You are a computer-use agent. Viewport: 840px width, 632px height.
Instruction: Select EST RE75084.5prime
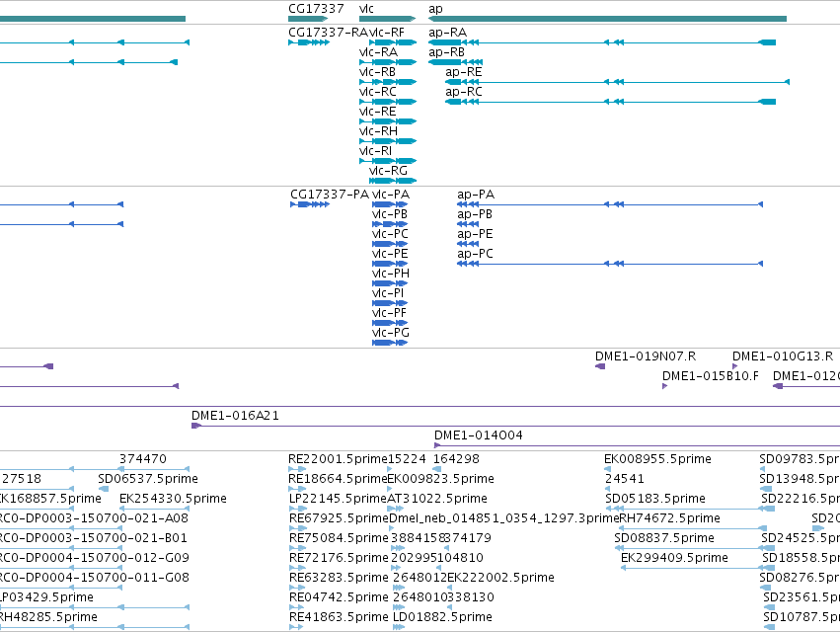[339, 538]
